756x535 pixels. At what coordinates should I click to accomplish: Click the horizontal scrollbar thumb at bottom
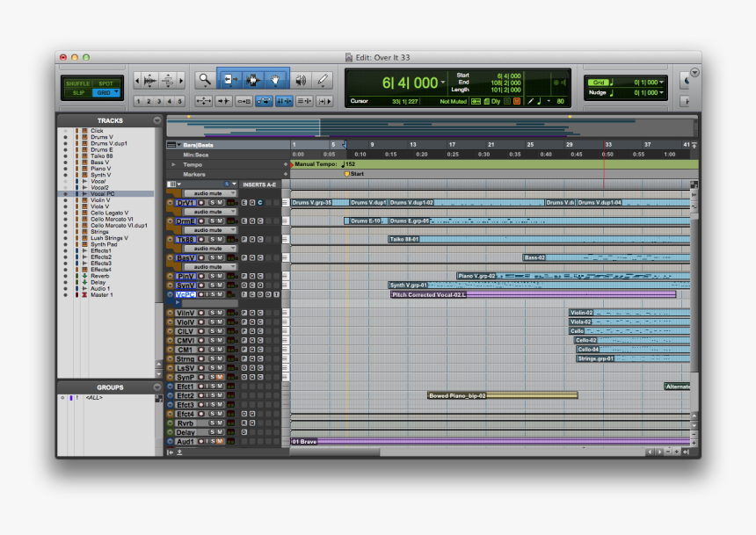(335, 452)
